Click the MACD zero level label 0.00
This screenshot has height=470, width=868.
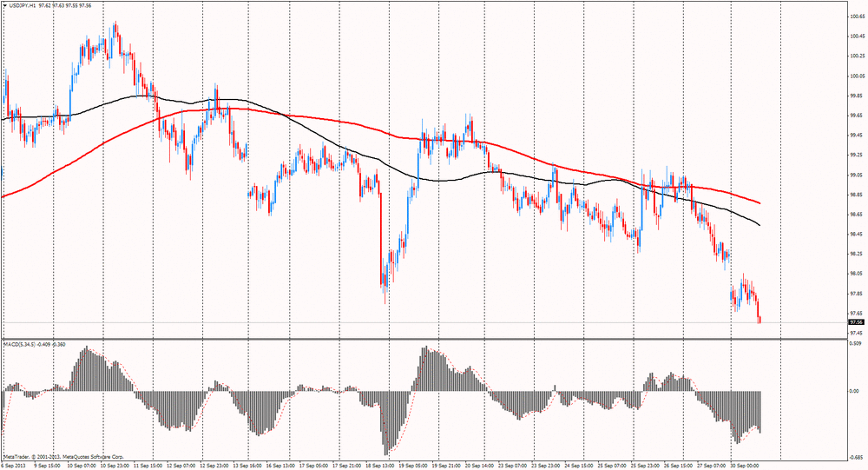(x=854, y=391)
